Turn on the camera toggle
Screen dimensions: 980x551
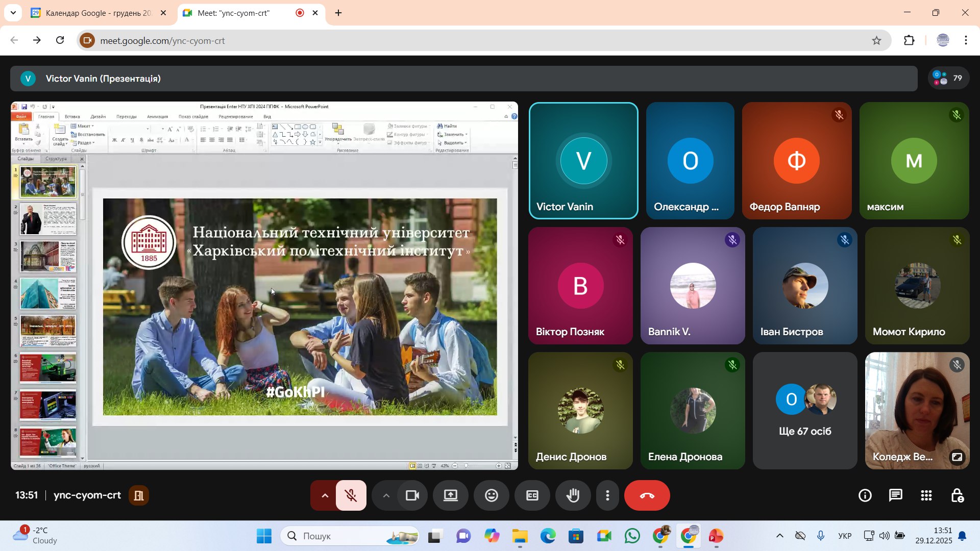pyautogui.click(x=412, y=495)
